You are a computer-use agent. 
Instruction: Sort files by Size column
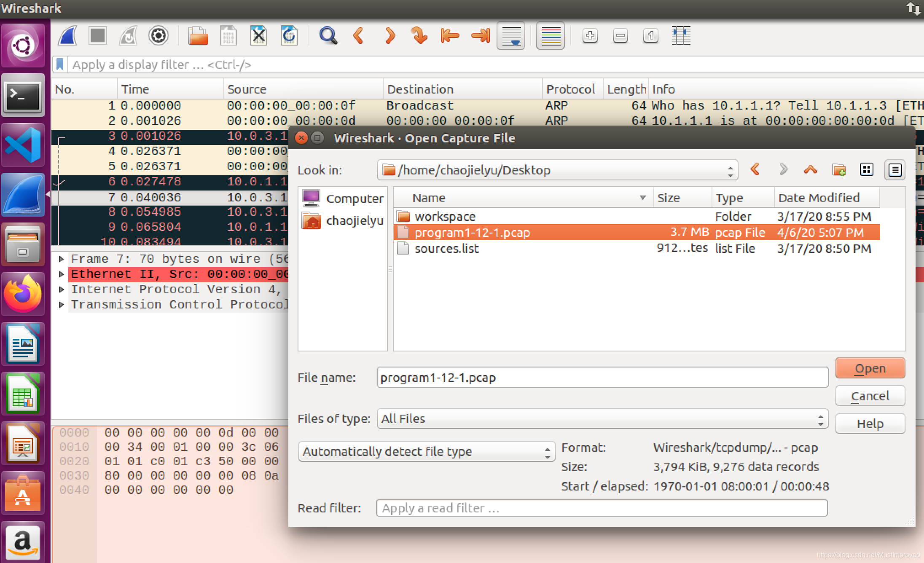pyautogui.click(x=682, y=198)
